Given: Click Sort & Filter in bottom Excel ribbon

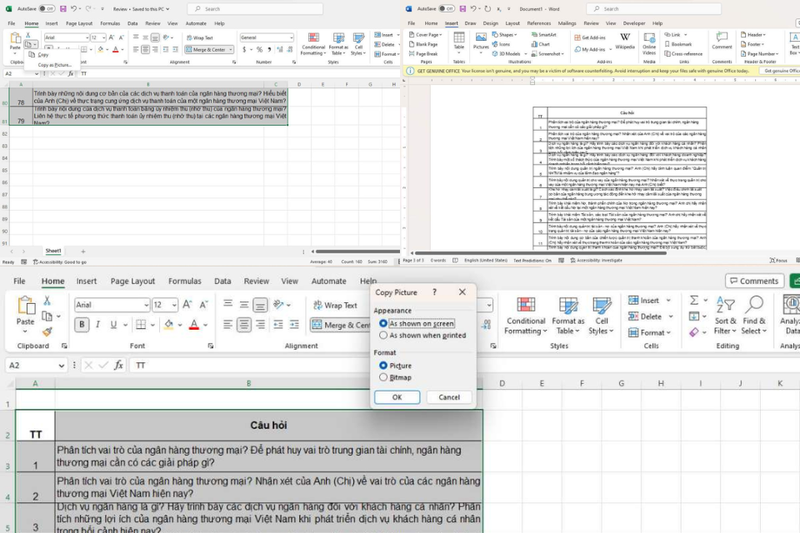Looking at the screenshot, I should coord(725,316).
